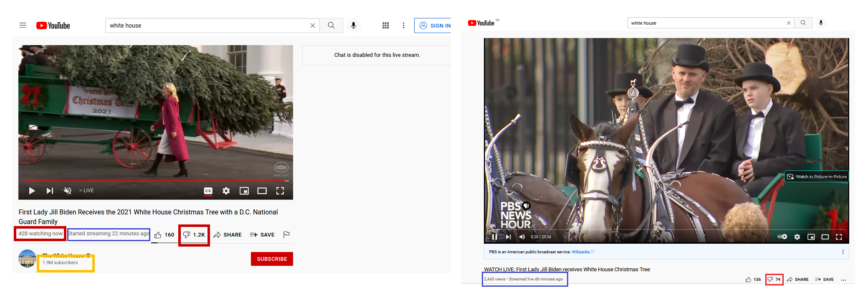
Task: Click the '428 watching now' text
Action: (x=40, y=234)
